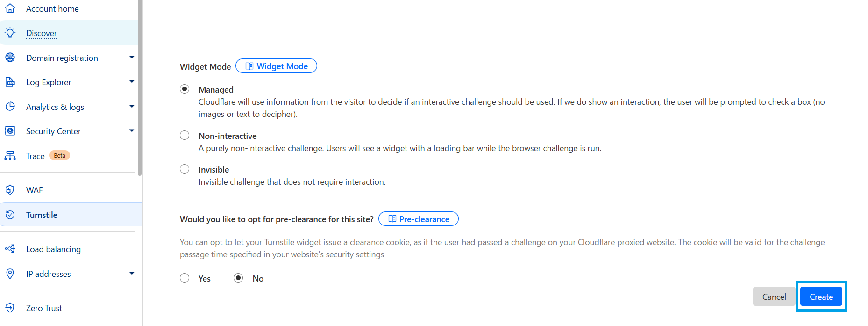Click the Analytics & logs chart icon

[x=10, y=107]
